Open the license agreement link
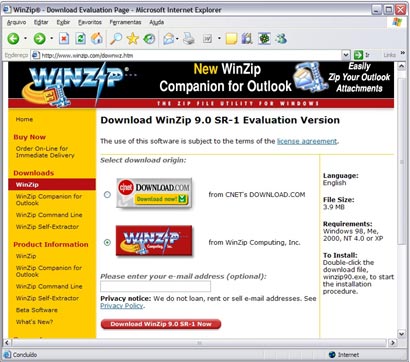 307,141
